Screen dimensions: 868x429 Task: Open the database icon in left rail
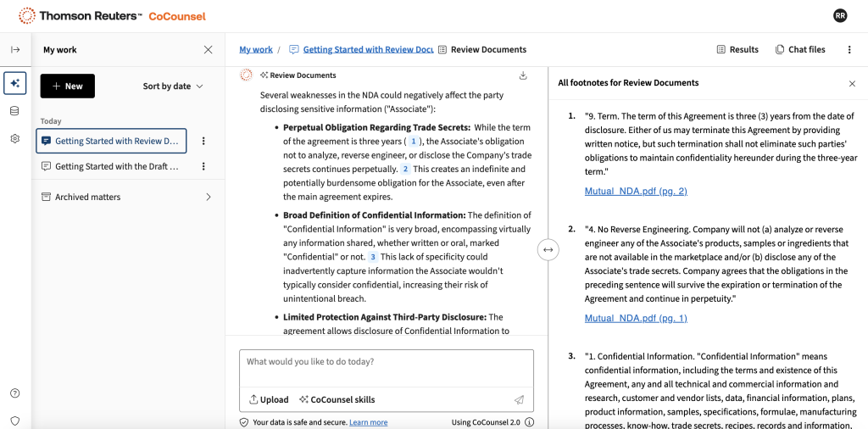pos(15,111)
